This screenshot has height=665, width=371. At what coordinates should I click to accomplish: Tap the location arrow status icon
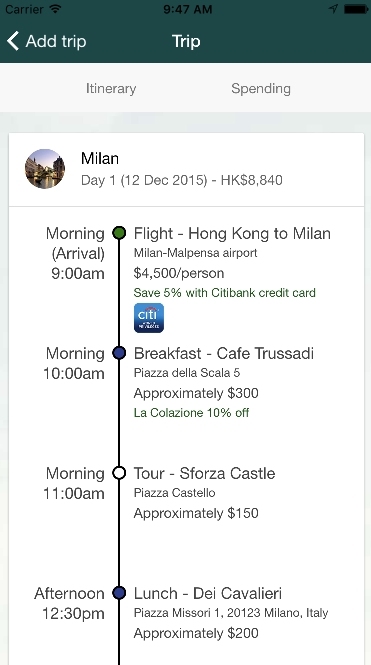(x=334, y=9)
